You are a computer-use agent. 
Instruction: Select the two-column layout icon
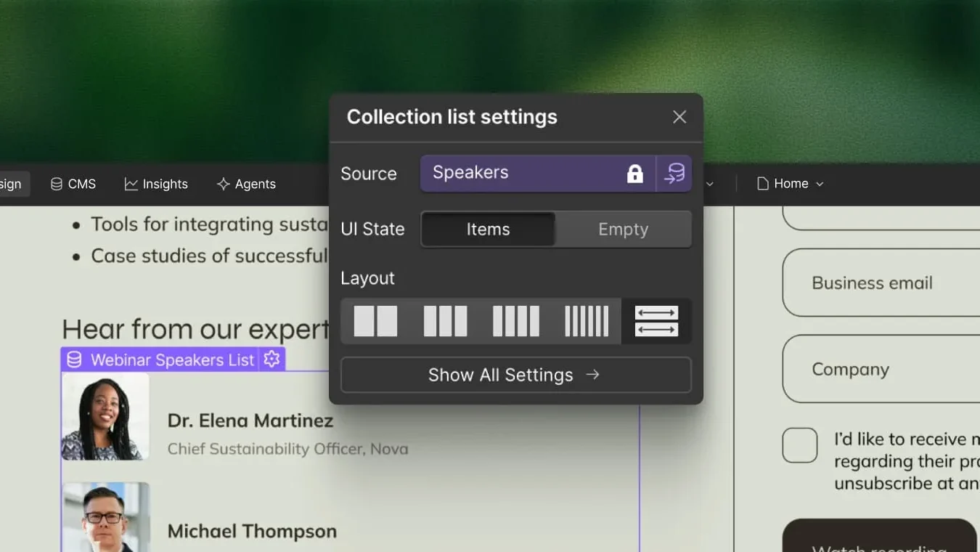[x=375, y=321]
